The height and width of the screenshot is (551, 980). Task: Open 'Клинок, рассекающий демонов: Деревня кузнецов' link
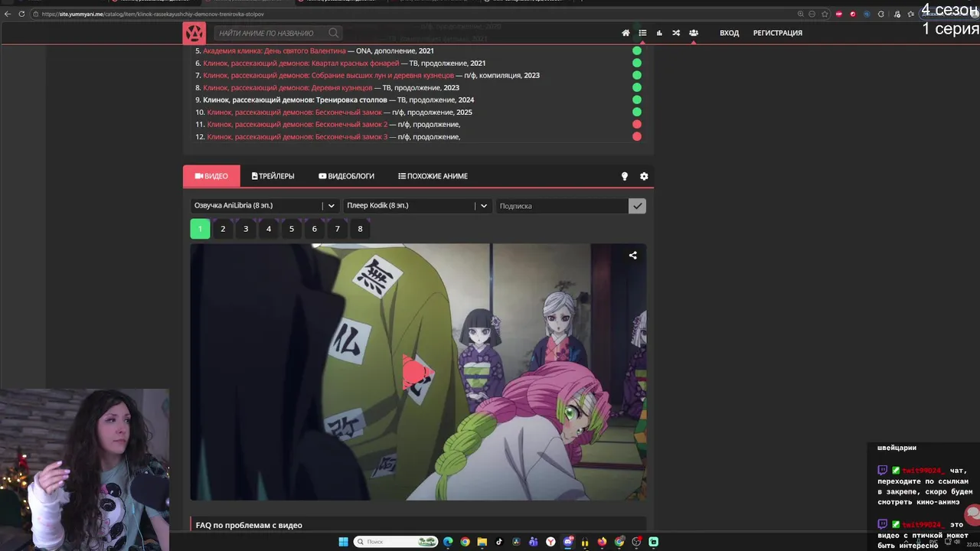(288, 88)
